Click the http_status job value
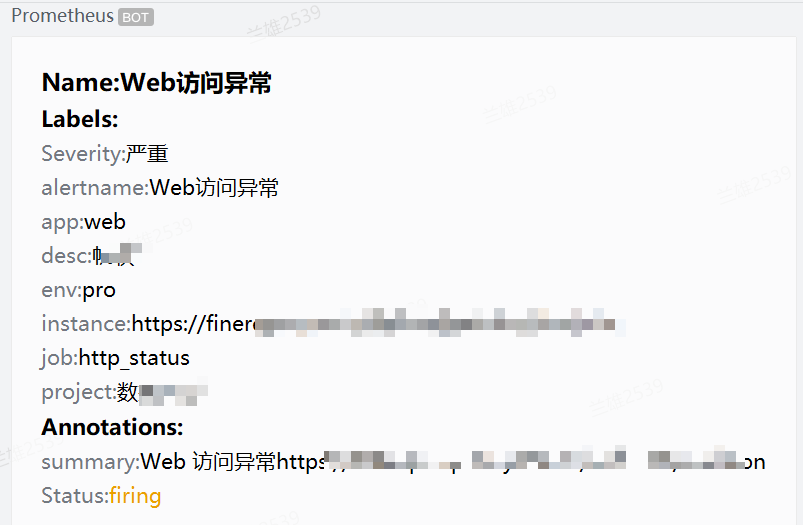This screenshot has width=803, height=525. pos(134,358)
